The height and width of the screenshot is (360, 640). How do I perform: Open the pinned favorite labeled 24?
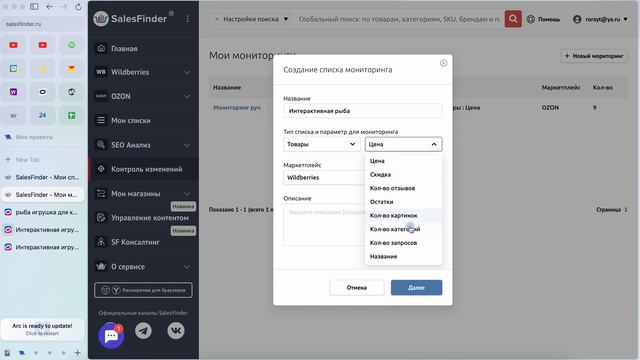42,116
